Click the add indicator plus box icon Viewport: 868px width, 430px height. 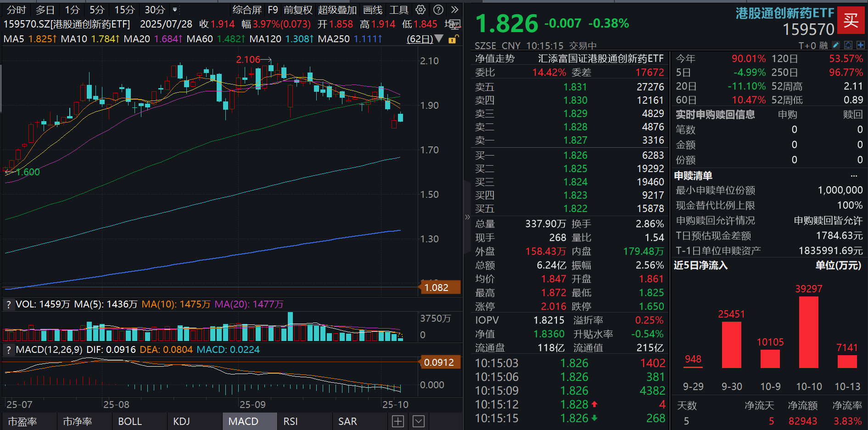point(398,421)
